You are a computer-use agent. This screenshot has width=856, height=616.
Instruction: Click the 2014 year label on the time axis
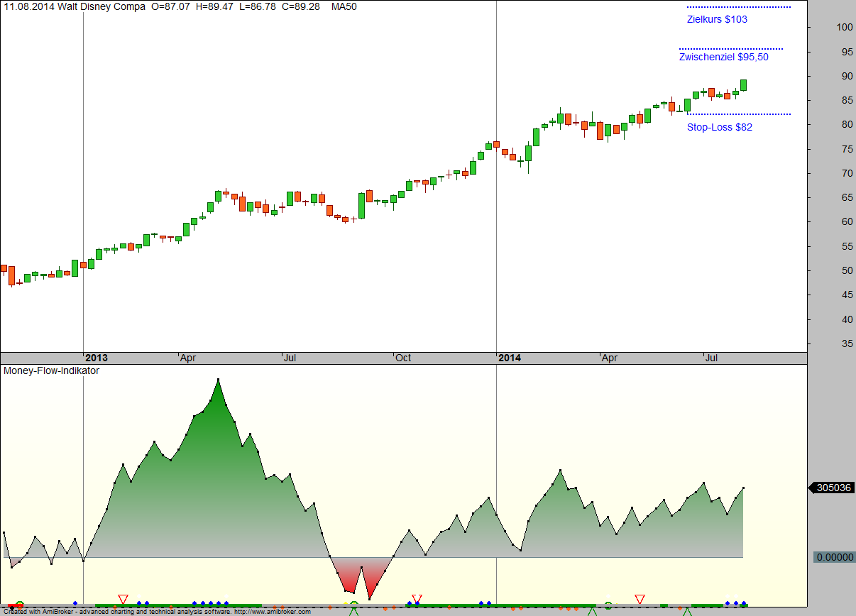point(509,358)
